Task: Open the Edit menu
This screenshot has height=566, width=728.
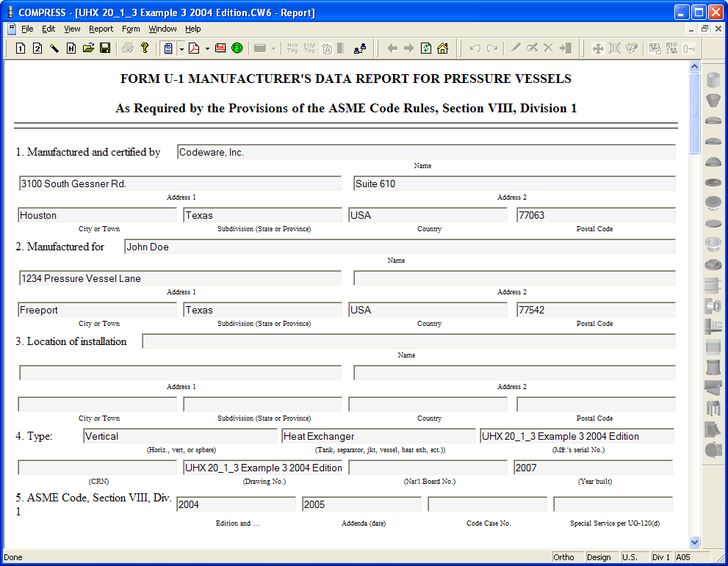Action: coord(48,29)
